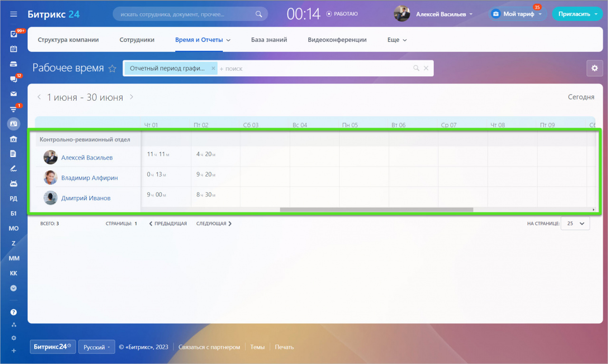Screen dimensions: 608x364
Task: Open Алексей Васильев in the table
Action: coord(87,157)
